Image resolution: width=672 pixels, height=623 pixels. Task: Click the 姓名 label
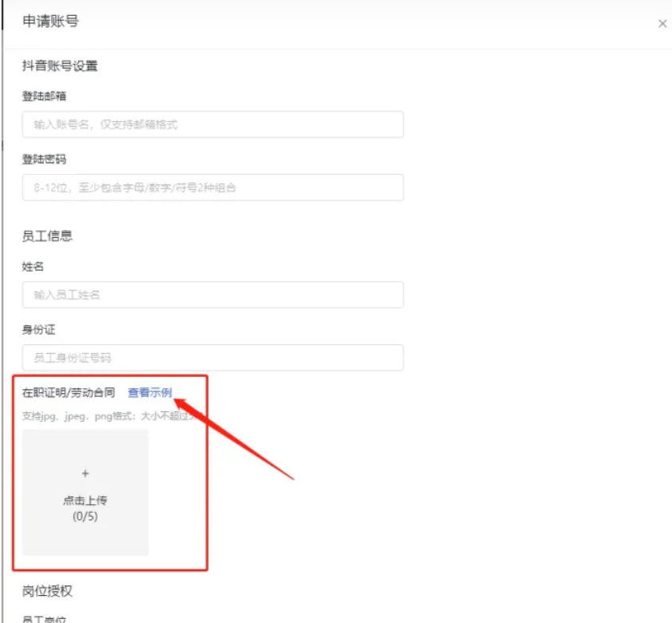click(33, 267)
